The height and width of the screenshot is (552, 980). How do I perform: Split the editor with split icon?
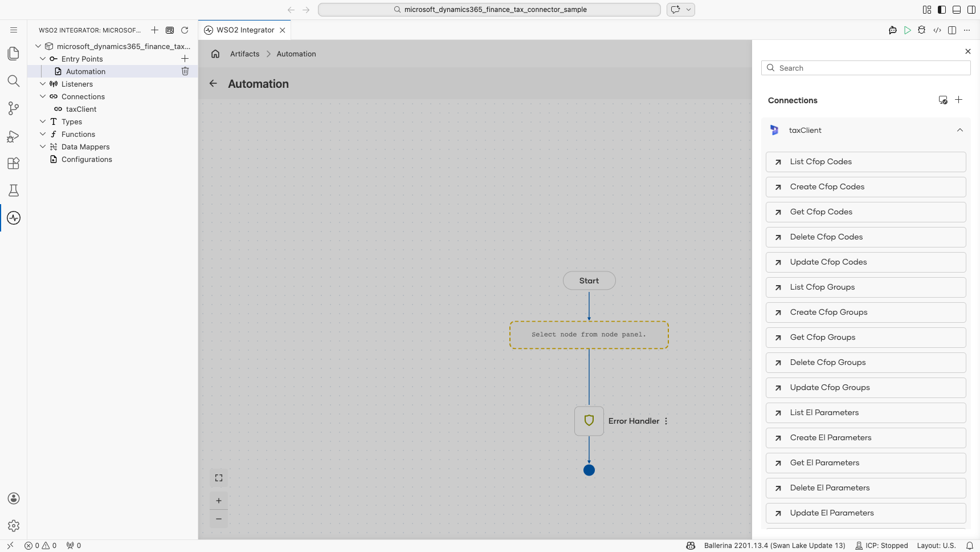point(952,30)
